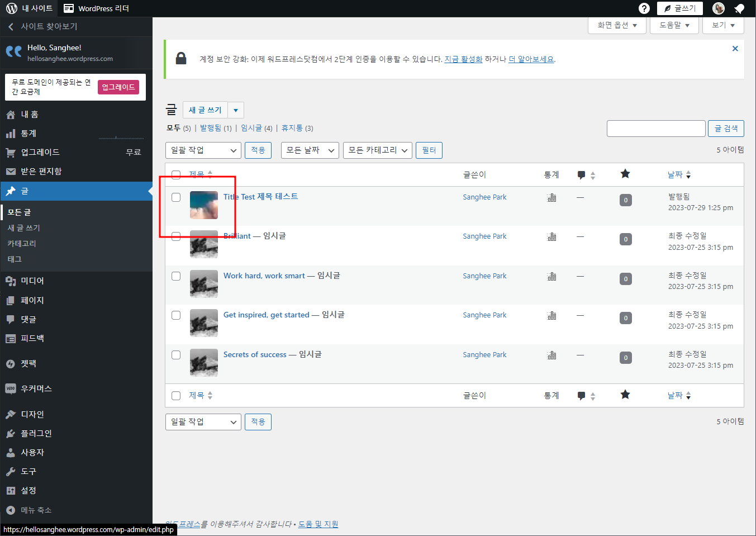This screenshot has height=536, width=756.
Task: Open stats icon for Title Test post
Action: point(552,197)
